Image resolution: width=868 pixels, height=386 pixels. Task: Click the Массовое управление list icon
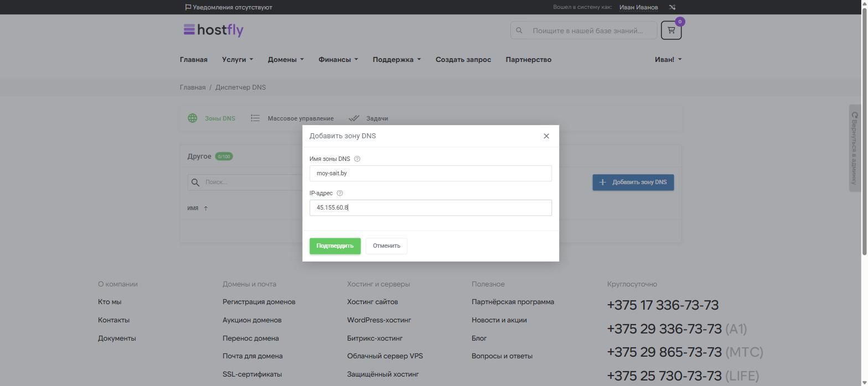[x=255, y=118]
